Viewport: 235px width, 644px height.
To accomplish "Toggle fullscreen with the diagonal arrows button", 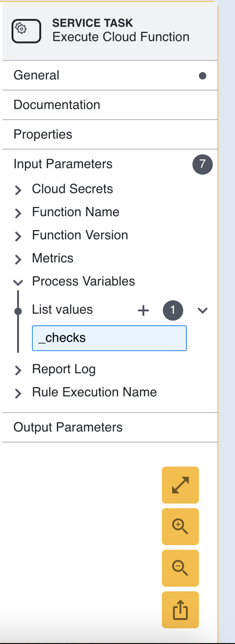I will (x=180, y=485).
